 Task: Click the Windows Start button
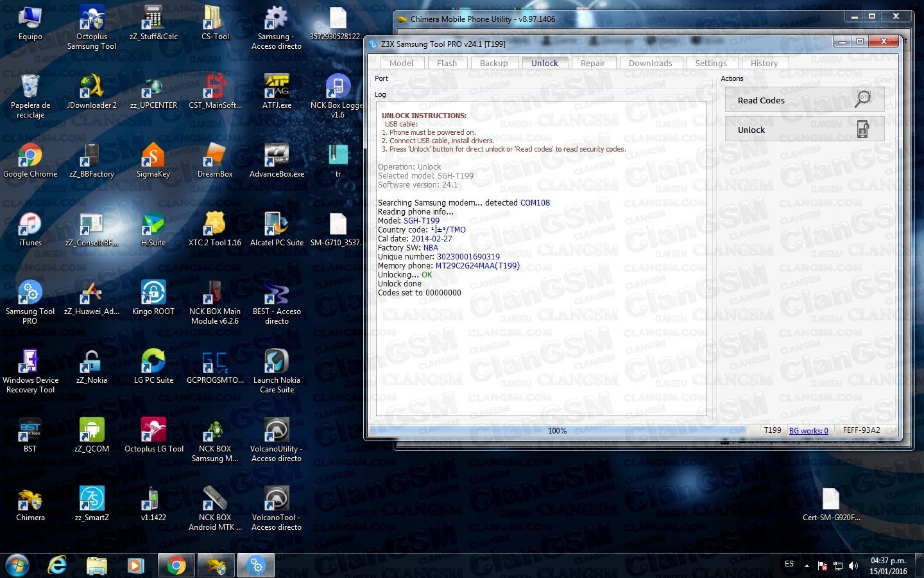(x=17, y=565)
